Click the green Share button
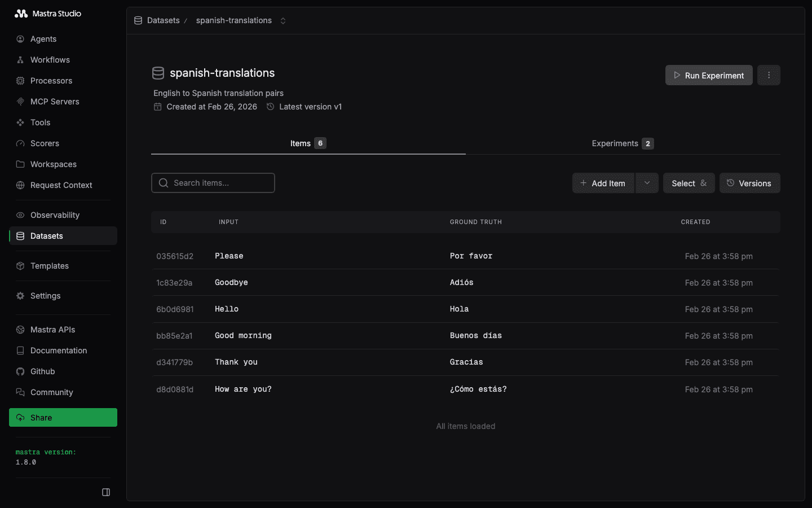This screenshot has width=812, height=508. coord(63,418)
